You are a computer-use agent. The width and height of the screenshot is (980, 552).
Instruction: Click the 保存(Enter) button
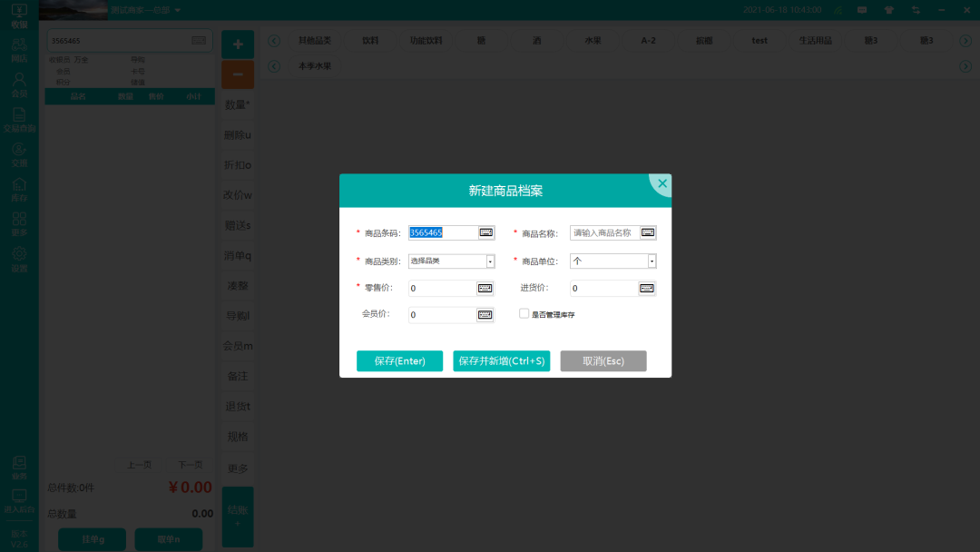pos(399,361)
